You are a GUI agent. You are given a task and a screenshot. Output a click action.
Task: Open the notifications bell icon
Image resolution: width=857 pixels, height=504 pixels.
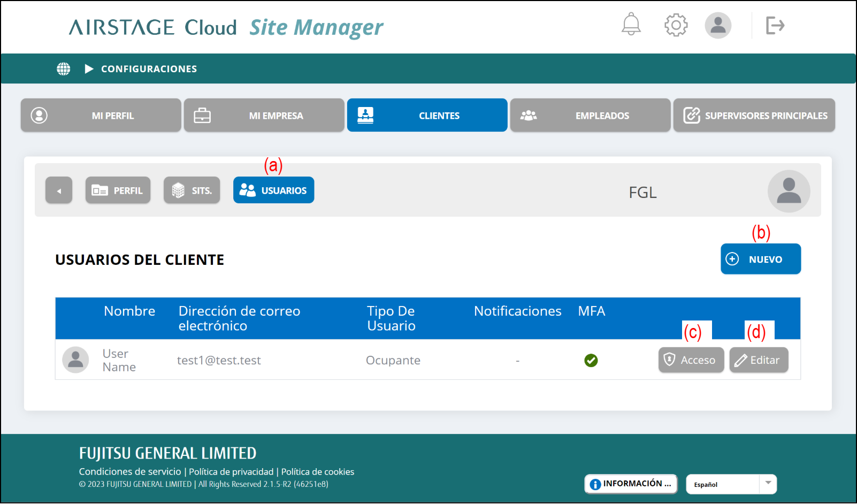[x=631, y=25]
